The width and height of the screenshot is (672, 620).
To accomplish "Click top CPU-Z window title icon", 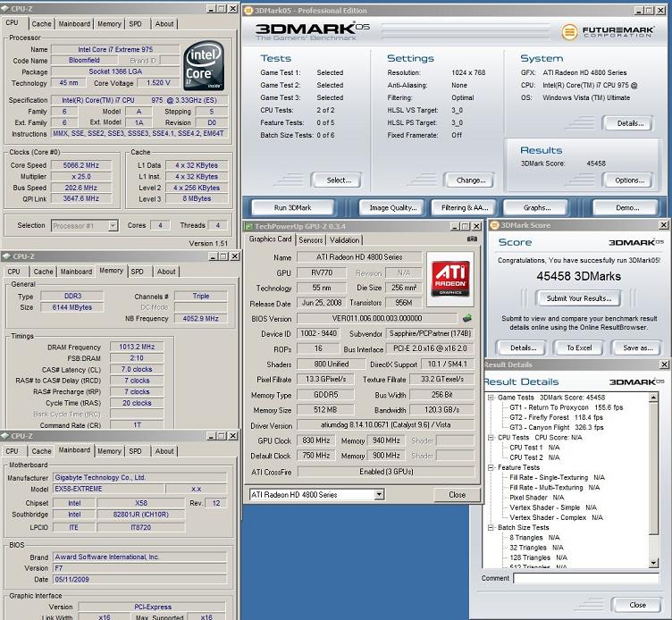I will (5, 9).
